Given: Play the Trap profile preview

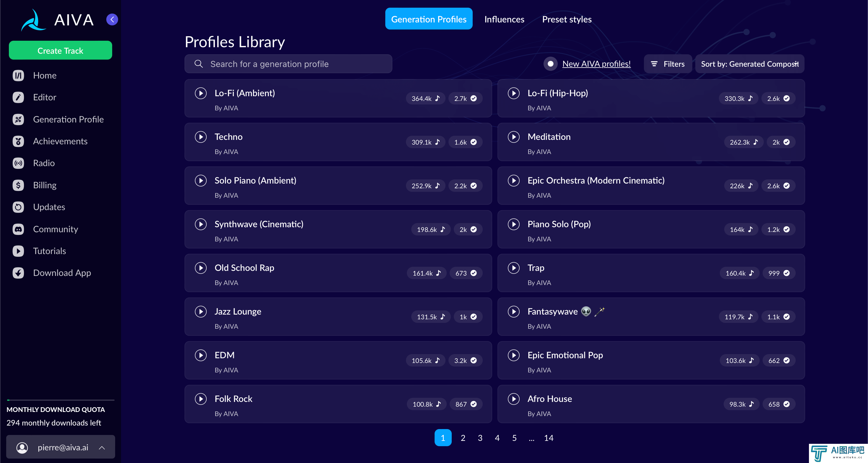Looking at the screenshot, I should pos(514,268).
